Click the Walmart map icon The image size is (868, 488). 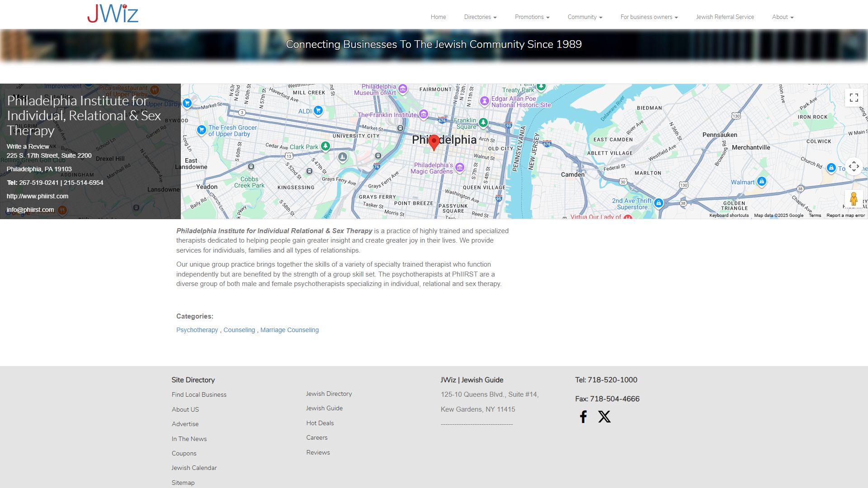pyautogui.click(x=762, y=181)
